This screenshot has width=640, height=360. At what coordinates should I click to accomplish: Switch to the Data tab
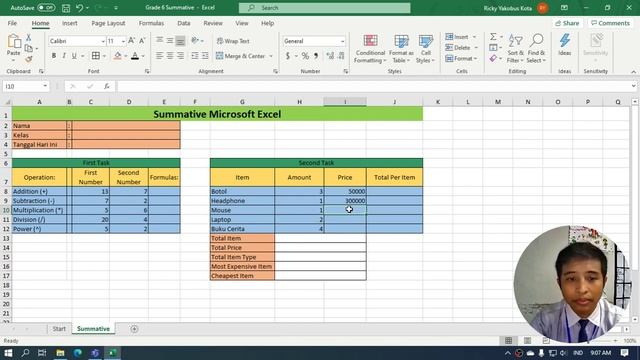184,23
